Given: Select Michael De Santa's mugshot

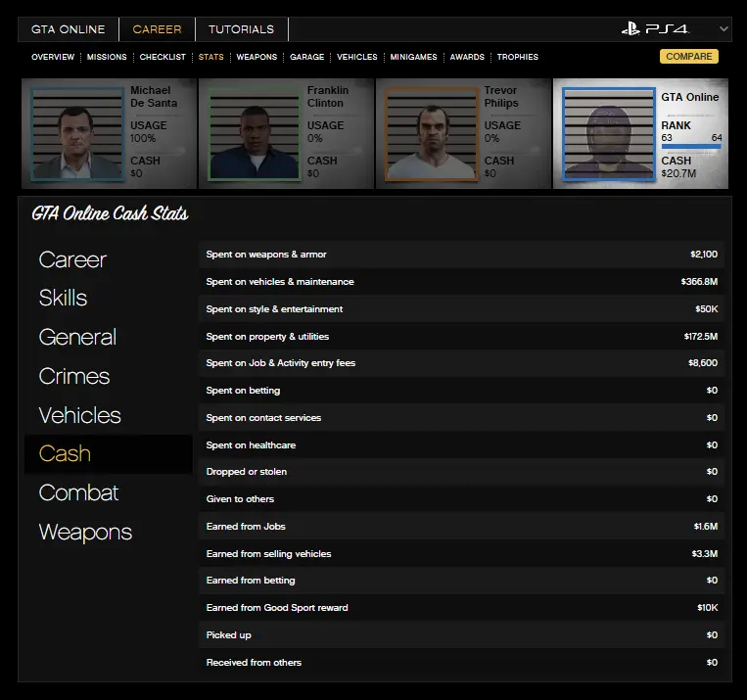Looking at the screenshot, I should point(77,135).
